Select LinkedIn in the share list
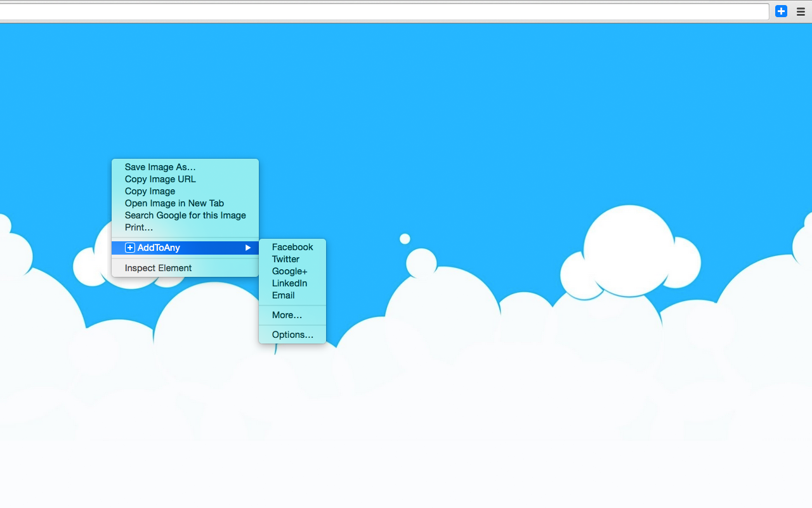 click(x=289, y=283)
